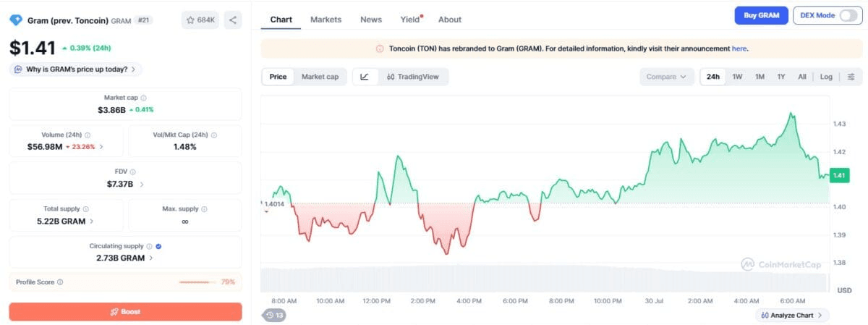The width and height of the screenshot is (868, 325).
Task: Click the Total supply info icon
Action: tap(86, 208)
